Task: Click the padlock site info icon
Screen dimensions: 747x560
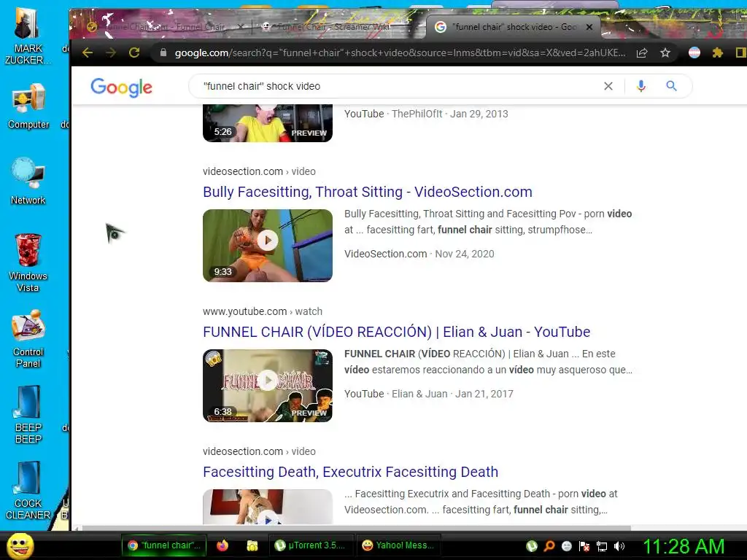Action: point(163,52)
